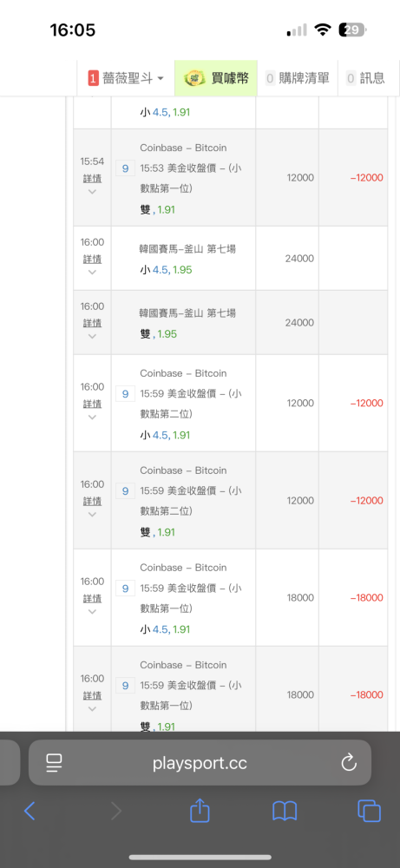Open 薔薇聖斗 user dropdown

pyautogui.click(x=126, y=79)
